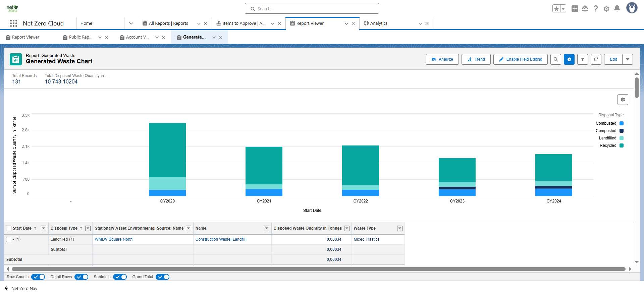Open the user profile avatar

tap(632, 8)
